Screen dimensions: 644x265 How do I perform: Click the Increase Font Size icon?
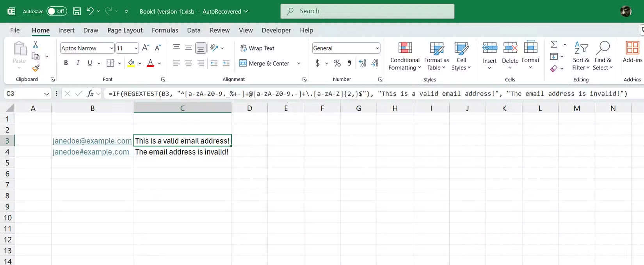(146, 48)
